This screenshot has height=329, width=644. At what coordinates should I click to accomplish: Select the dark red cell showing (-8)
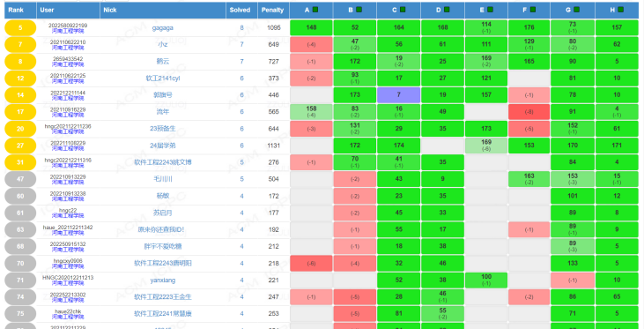tap(529, 112)
